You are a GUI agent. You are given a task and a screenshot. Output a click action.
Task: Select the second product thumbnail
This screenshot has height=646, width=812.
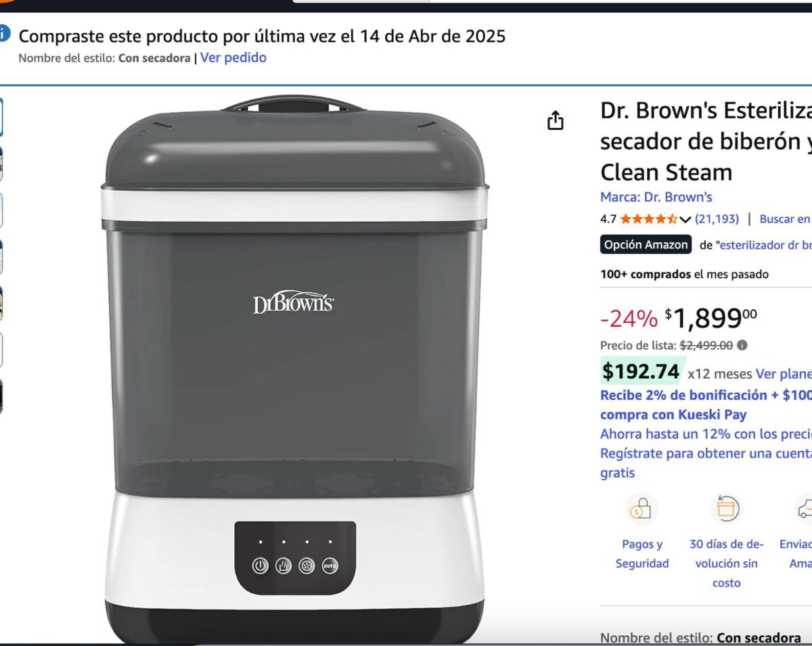[1, 164]
